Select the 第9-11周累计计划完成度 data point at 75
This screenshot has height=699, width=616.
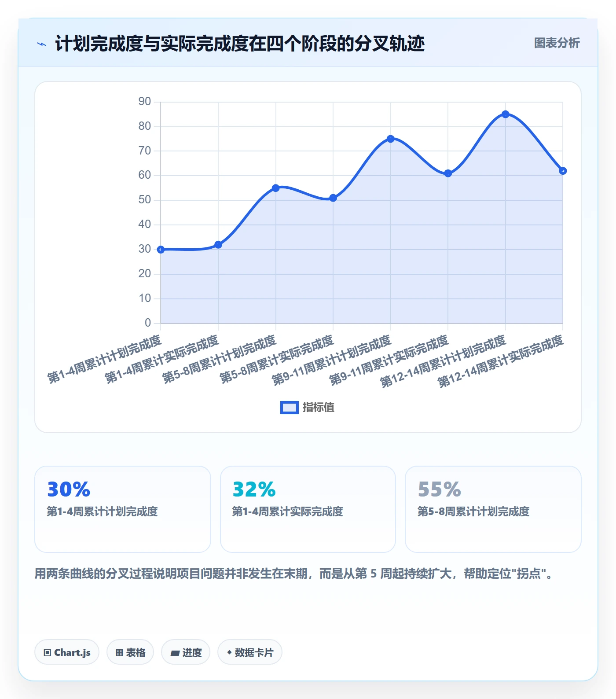[391, 139]
